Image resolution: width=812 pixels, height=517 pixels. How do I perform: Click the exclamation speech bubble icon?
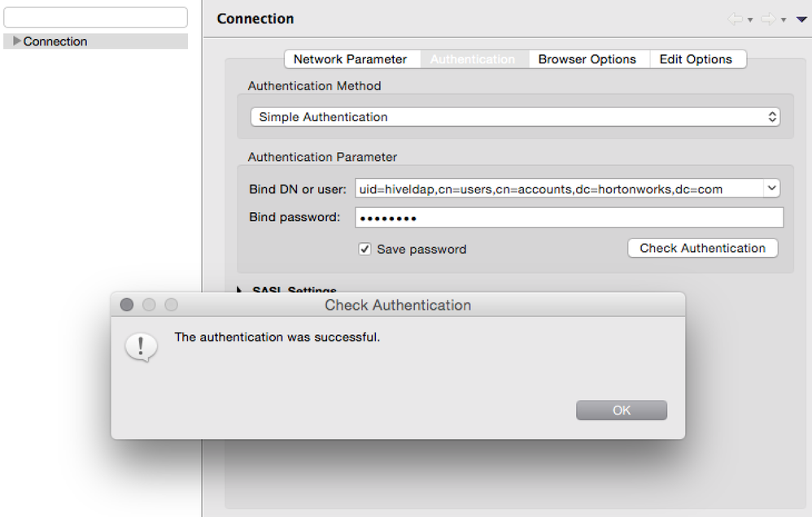140,346
